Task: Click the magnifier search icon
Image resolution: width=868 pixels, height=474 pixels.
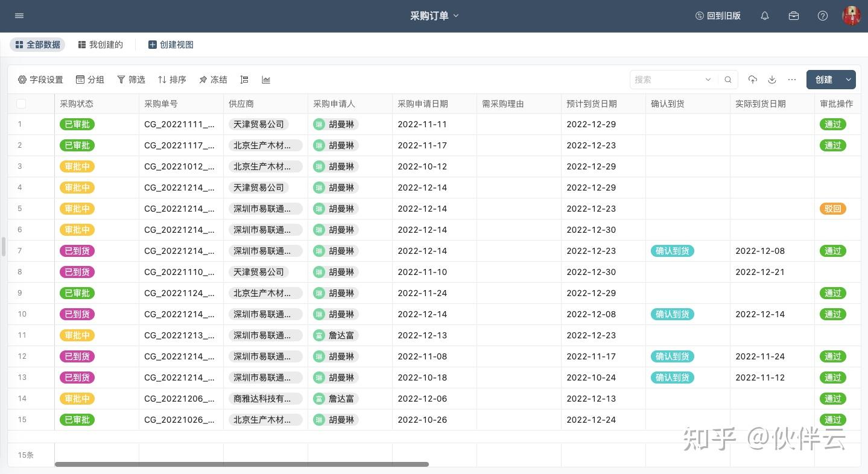Action: 728,80
